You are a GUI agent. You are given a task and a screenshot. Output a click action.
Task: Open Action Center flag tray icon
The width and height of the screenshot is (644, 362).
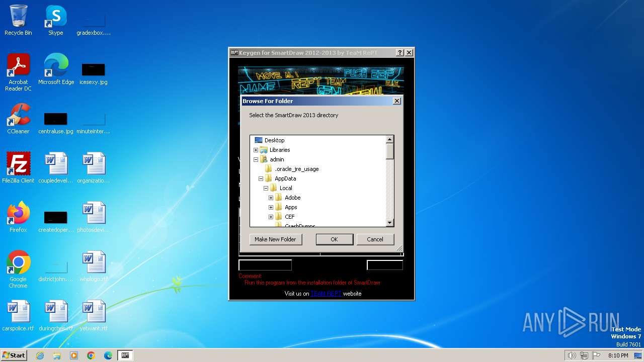596,355
